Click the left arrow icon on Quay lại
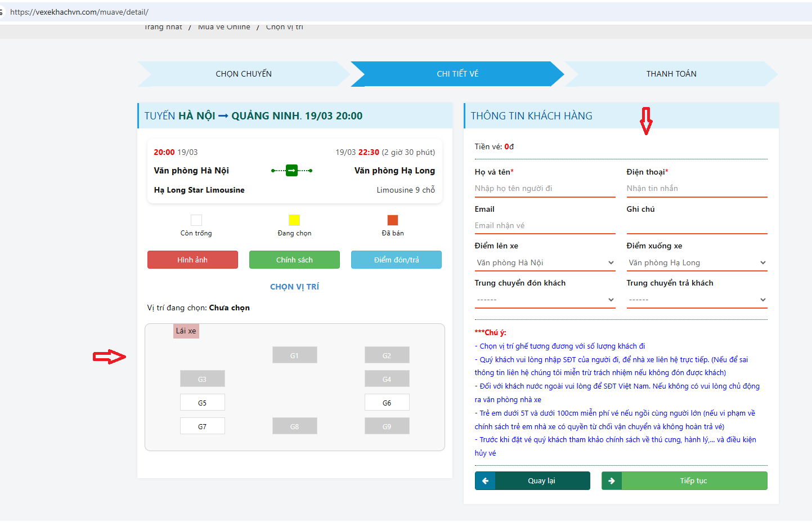This screenshot has height=530, width=812. tap(485, 481)
